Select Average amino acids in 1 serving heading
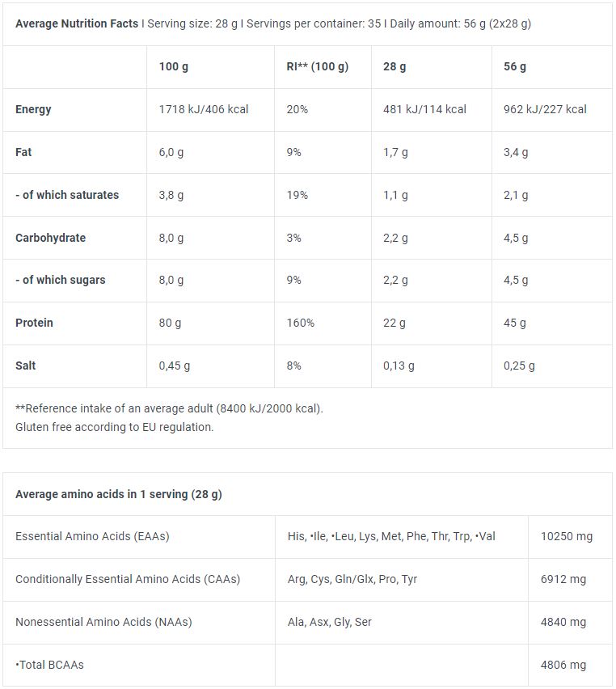Viewport: 616px width, 689px height. (119, 494)
